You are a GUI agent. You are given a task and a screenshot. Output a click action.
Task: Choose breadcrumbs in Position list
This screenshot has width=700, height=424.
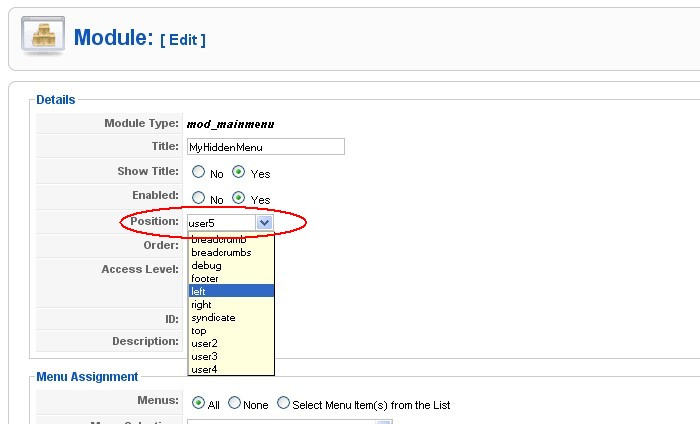231,253
